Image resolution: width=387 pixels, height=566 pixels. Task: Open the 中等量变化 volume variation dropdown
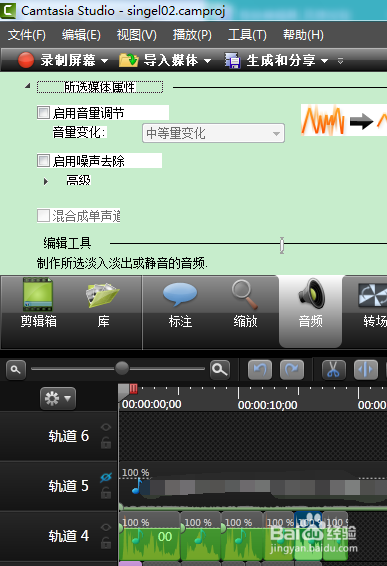tap(213, 133)
